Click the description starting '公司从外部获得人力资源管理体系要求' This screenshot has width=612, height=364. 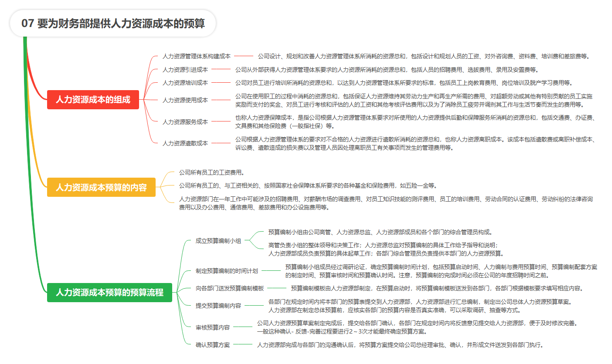[x=388, y=70]
